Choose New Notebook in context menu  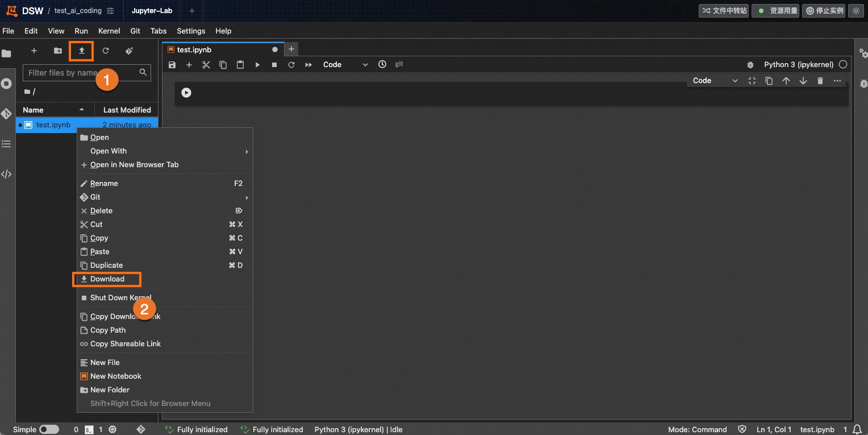[165, 376]
